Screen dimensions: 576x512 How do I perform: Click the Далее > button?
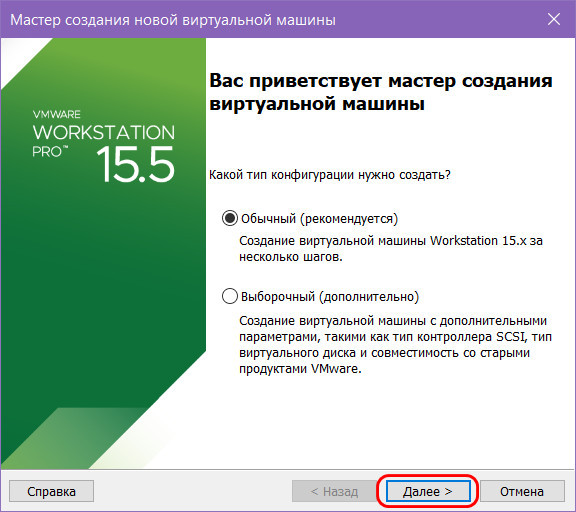428,491
